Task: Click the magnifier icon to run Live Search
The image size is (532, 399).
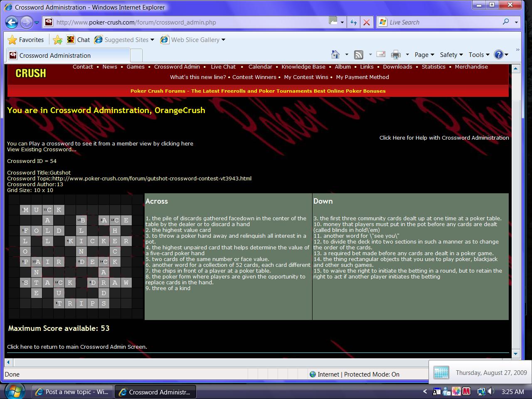Action: [x=505, y=22]
